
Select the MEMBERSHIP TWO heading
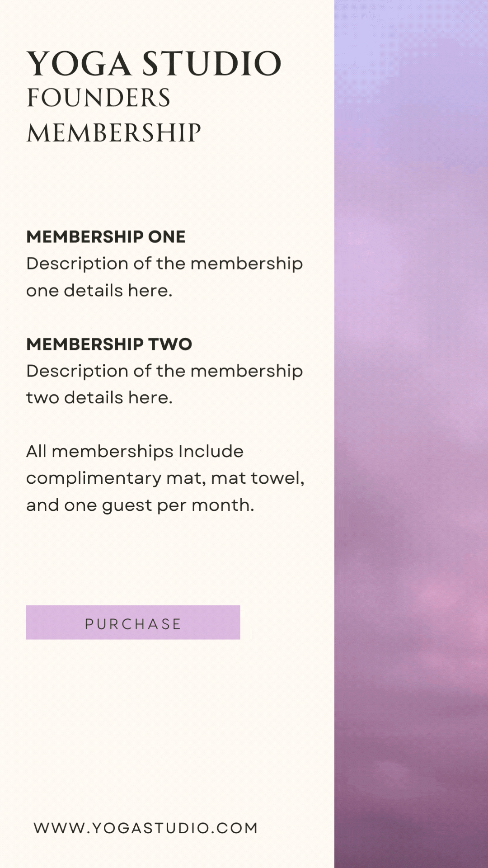109,344
